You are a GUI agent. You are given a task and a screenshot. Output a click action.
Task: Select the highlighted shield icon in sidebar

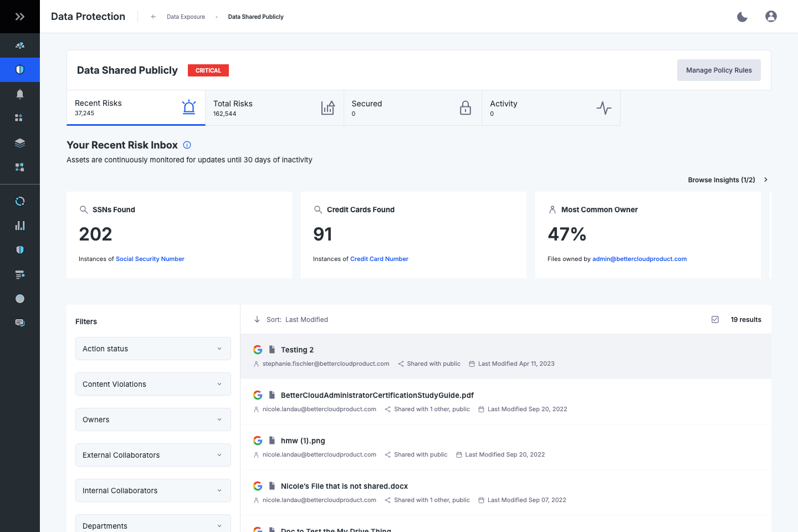(20, 70)
